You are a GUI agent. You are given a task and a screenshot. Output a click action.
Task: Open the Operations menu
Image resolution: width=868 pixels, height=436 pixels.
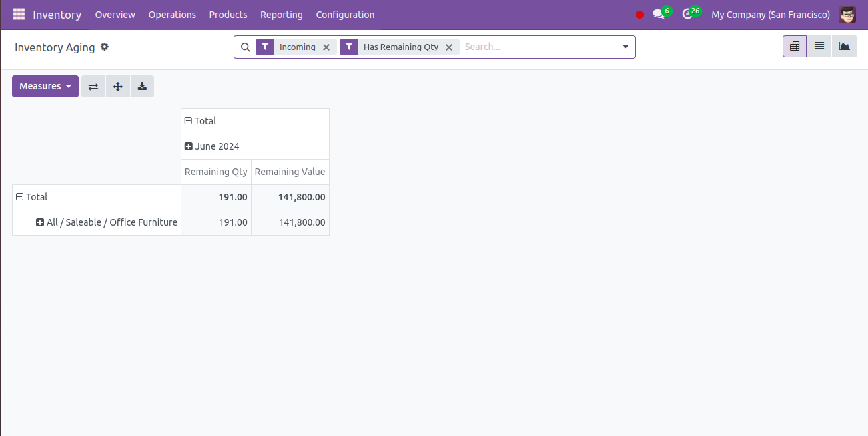click(172, 15)
